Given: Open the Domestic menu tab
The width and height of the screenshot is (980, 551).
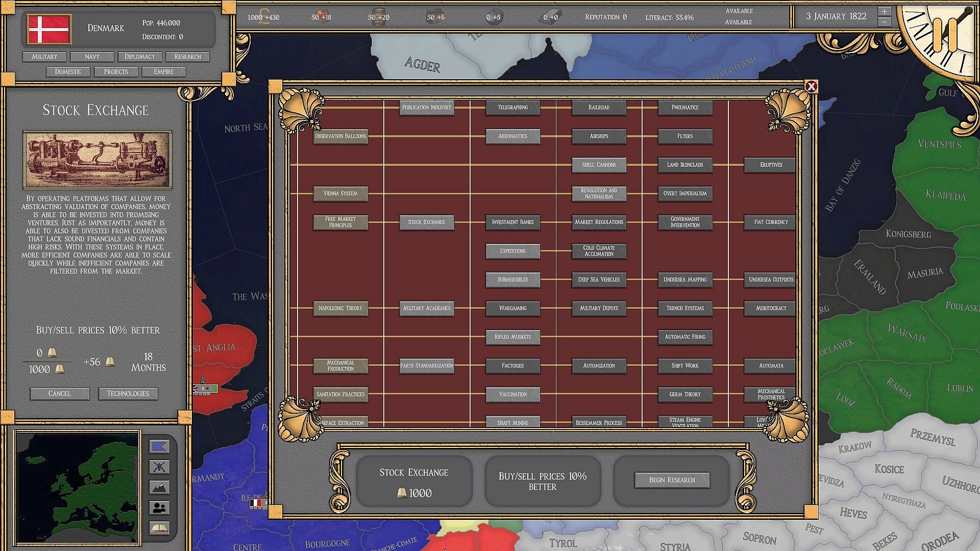Looking at the screenshot, I should coord(68,71).
